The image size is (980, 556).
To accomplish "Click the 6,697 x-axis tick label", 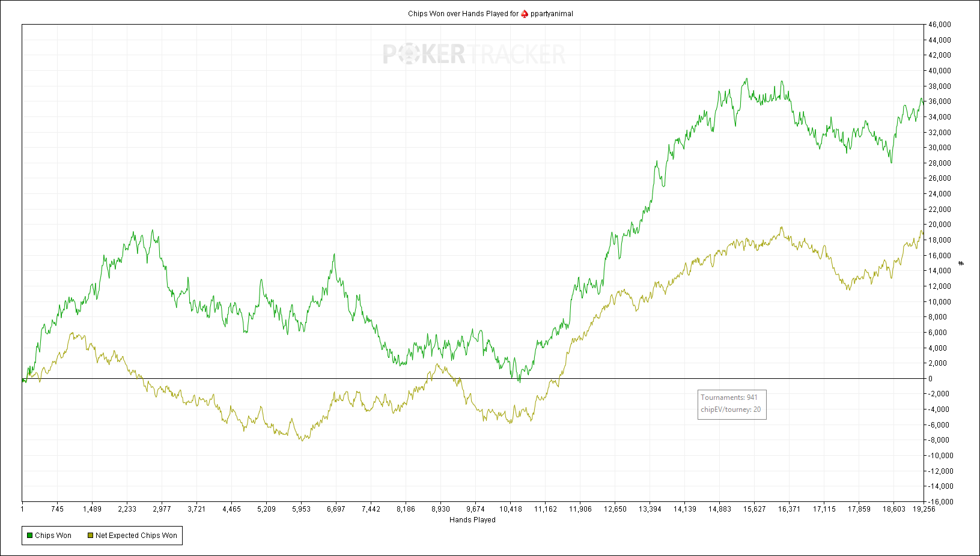I will click(336, 509).
